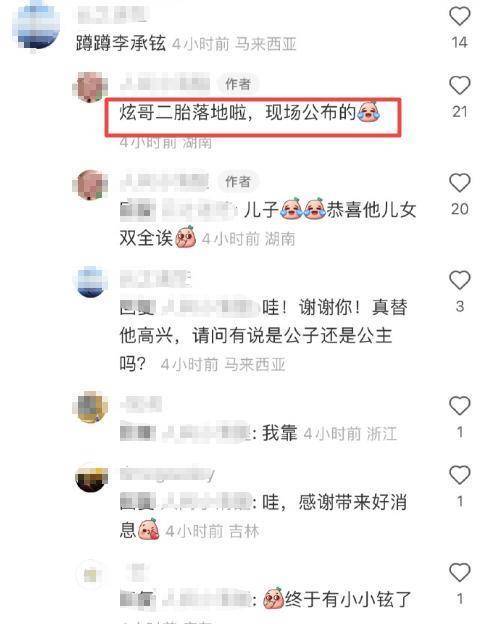The height and width of the screenshot is (624, 485).
Task: Select the highlighted 炫哥二胎落地啦 comment text
Action: tap(249, 113)
